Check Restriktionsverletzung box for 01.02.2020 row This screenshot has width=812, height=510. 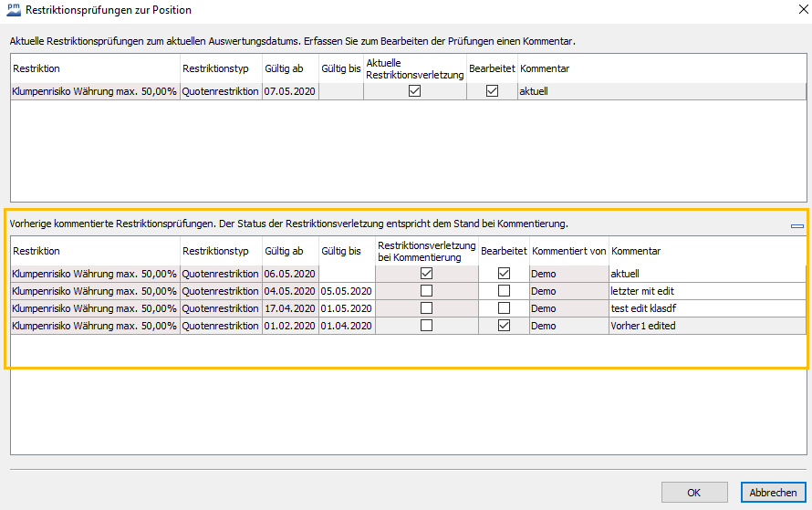(x=426, y=326)
